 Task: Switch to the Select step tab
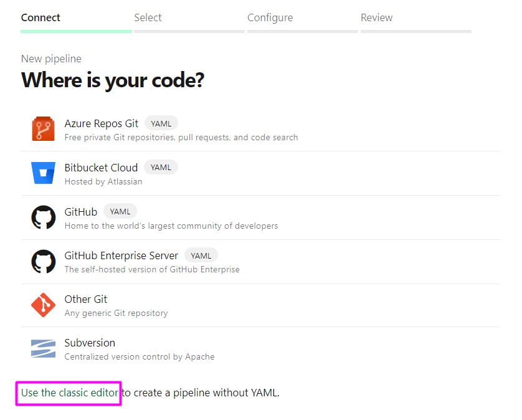pyautogui.click(x=148, y=17)
